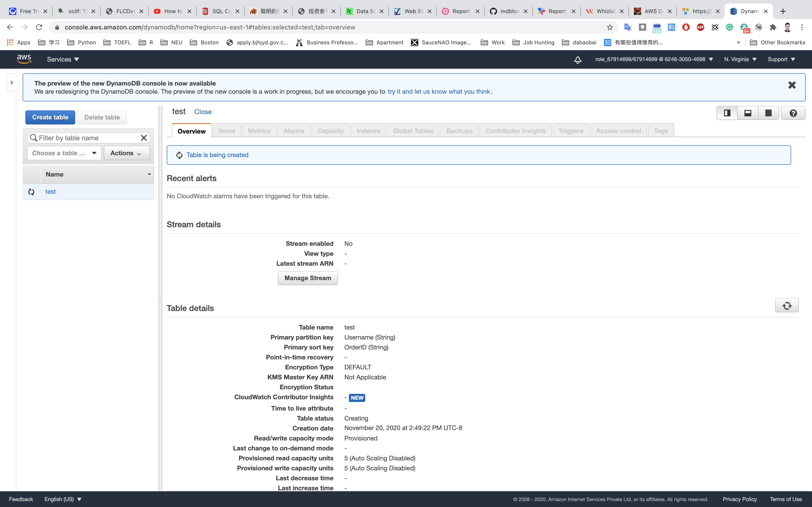Image resolution: width=812 pixels, height=507 pixels.
Task: Click the Manage Stream button
Action: click(307, 278)
